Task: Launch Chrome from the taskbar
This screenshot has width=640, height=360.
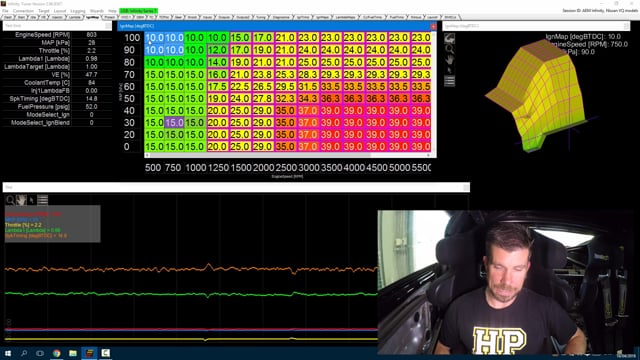Action: 56,353
